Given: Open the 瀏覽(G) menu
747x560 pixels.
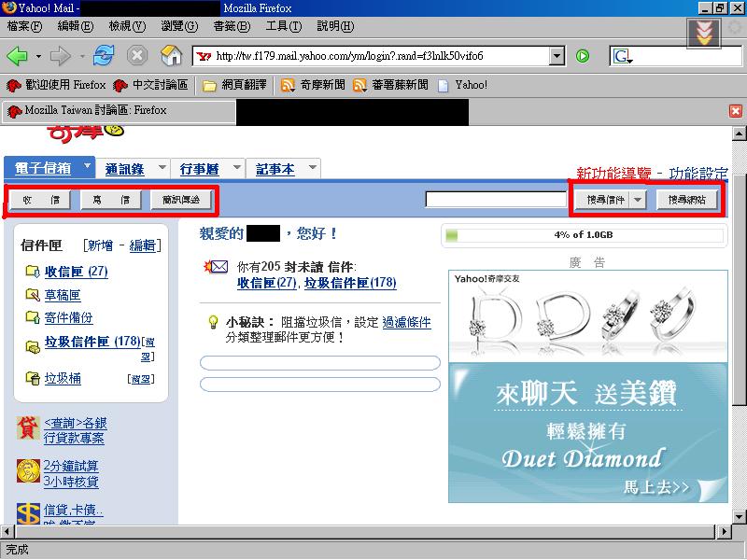Looking at the screenshot, I should coord(179,26).
